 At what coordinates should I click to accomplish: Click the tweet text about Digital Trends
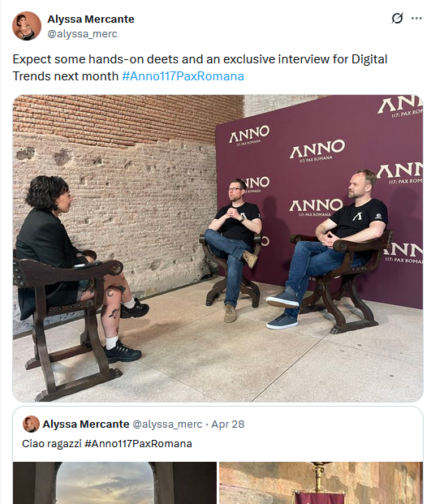(200, 68)
